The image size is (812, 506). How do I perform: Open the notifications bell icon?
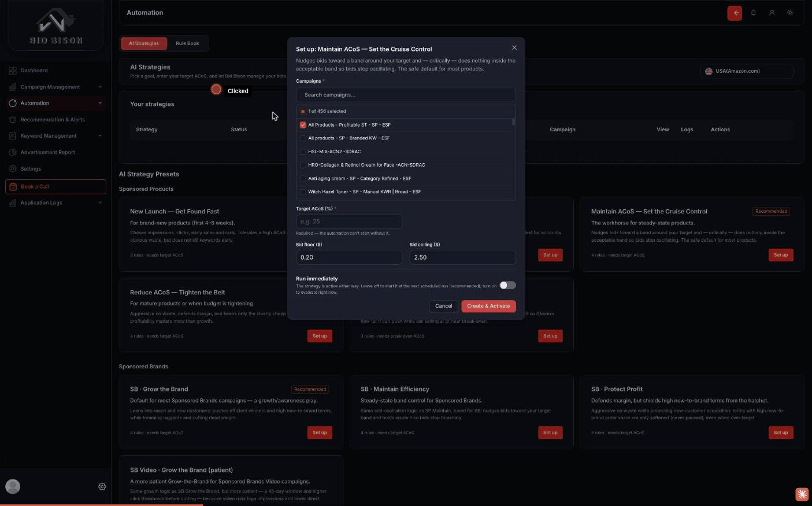(x=753, y=13)
